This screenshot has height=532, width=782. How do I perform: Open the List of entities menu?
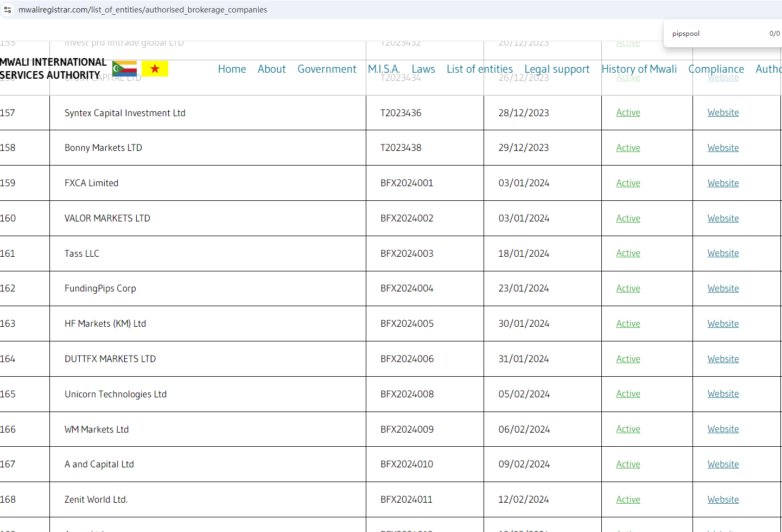click(480, 69)
